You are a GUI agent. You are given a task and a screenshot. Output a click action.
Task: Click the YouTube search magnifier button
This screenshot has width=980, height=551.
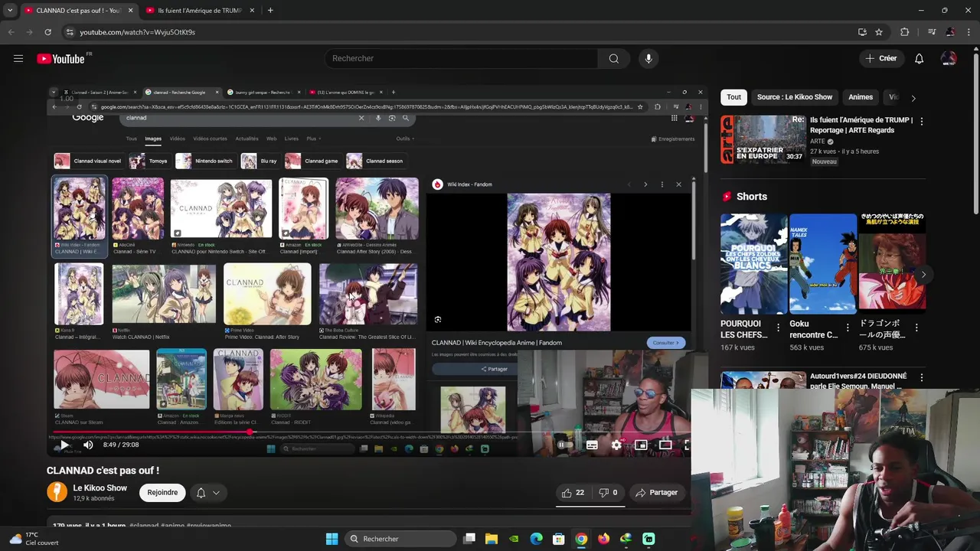coord(613,58)
